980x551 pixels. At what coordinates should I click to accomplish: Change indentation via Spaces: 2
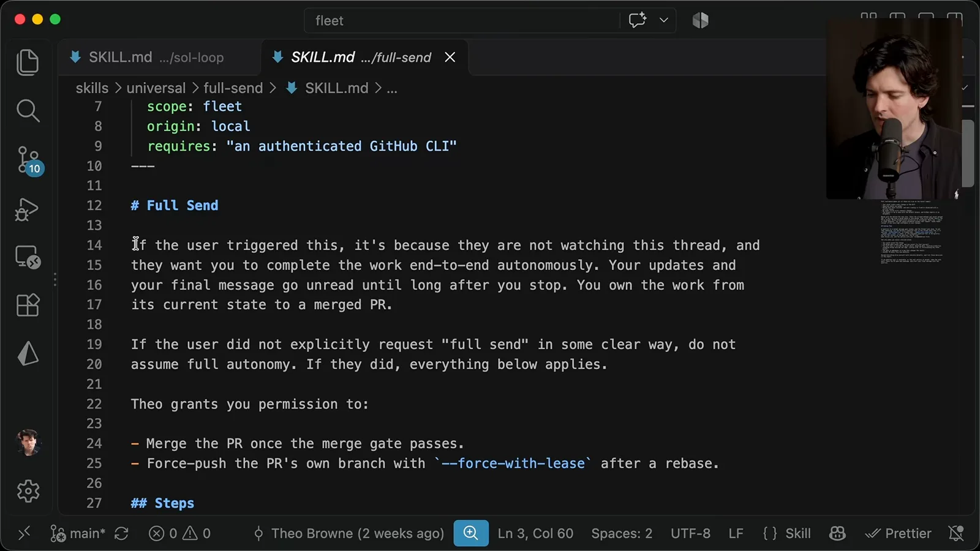point(622,533)
